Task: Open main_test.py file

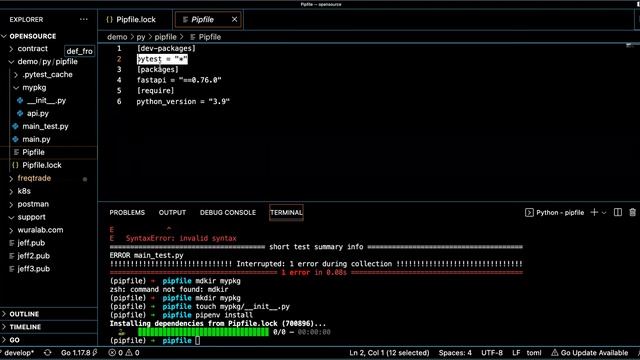Action: coord(45,126)
